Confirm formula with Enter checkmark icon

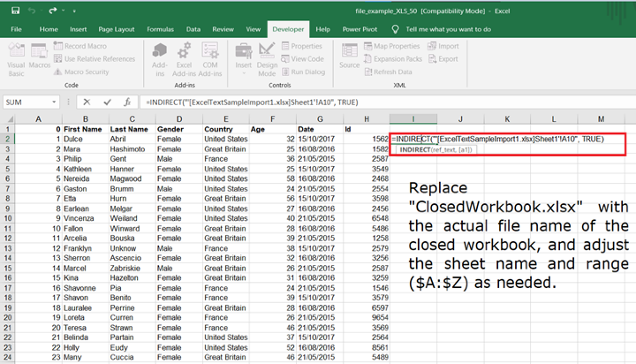click(x=108, y=102)
